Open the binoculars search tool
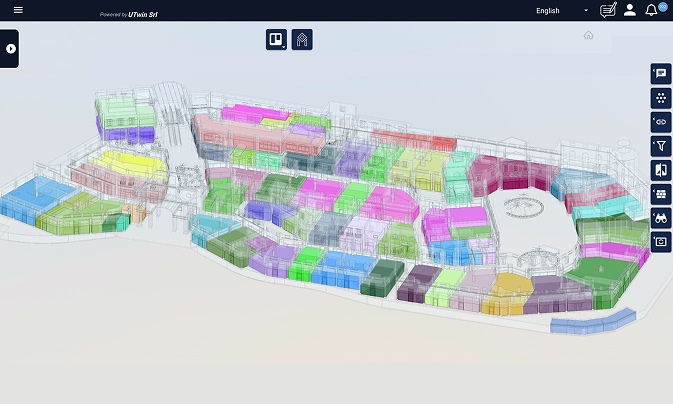This screenshot has height=404, width=673. pyautogui.click(x=661, y=217)
